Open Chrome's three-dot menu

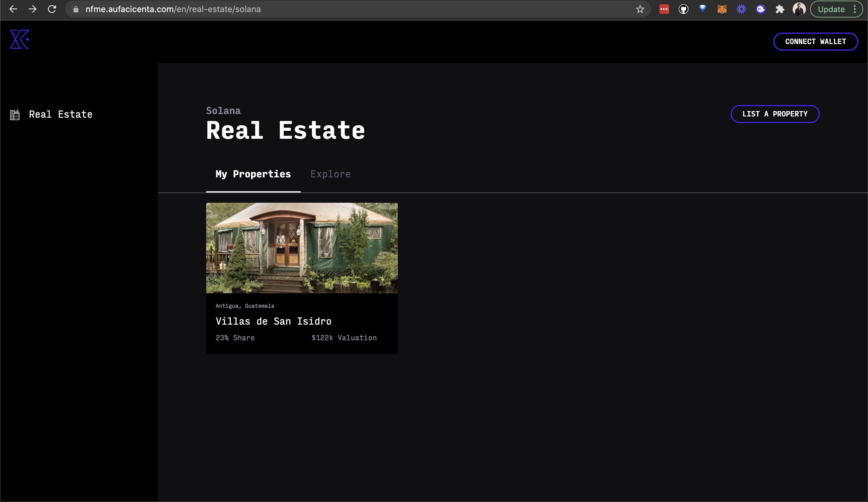coord(854,9)
